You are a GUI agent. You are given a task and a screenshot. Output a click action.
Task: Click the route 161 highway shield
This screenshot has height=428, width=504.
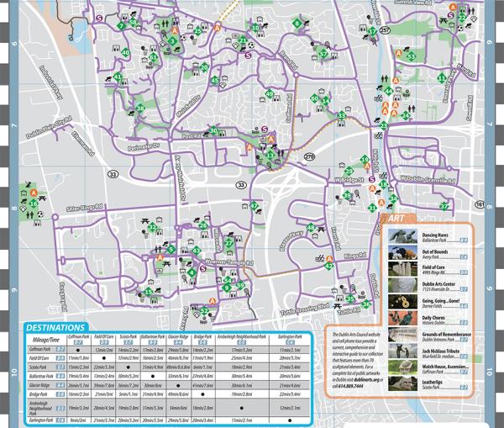pyautogui.click(x=480, y=204)
